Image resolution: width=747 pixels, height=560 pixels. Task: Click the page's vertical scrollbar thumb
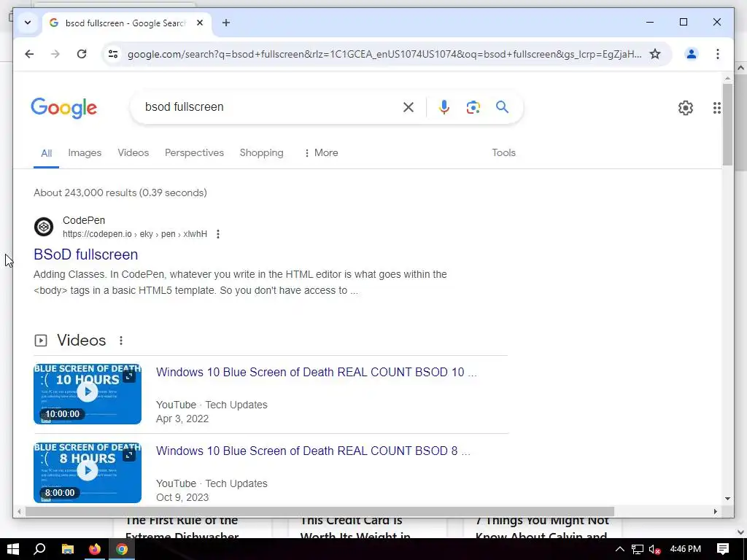click(727, 125)
